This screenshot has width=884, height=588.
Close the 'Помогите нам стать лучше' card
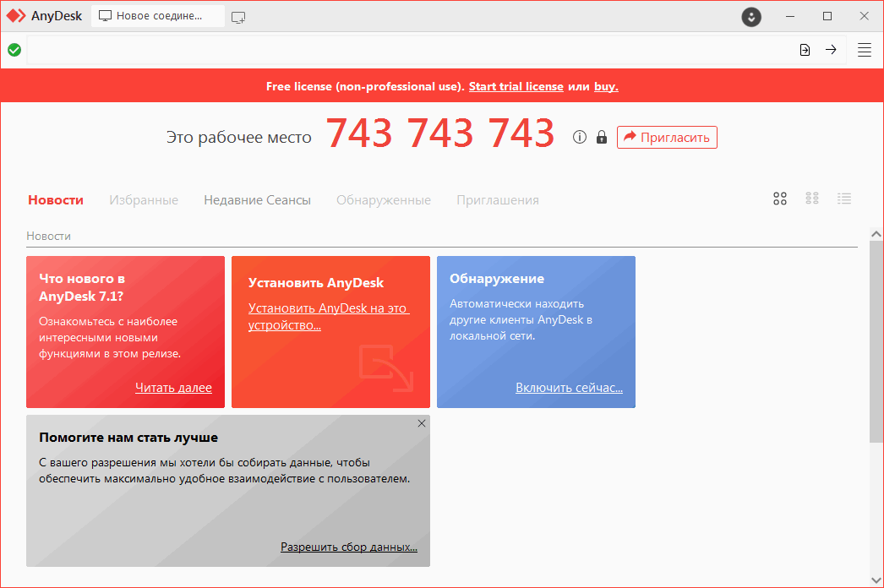point(422,423)
